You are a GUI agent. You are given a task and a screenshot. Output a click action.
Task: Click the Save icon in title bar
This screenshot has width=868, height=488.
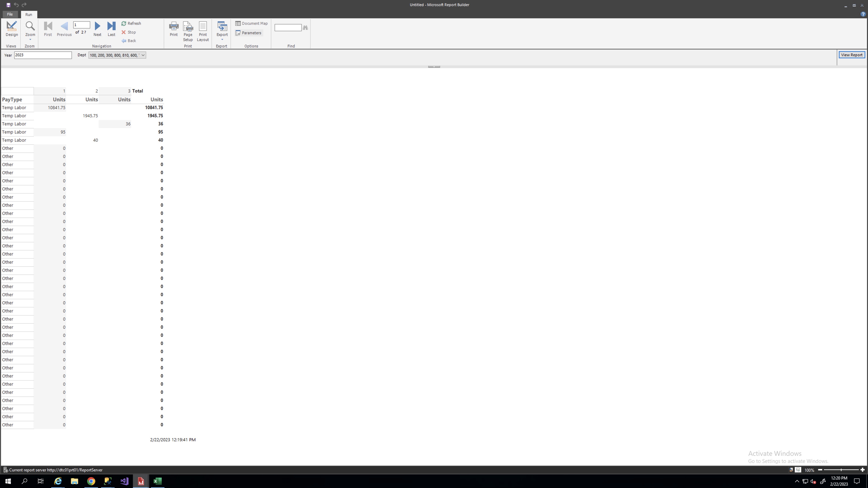pos(8,5)
